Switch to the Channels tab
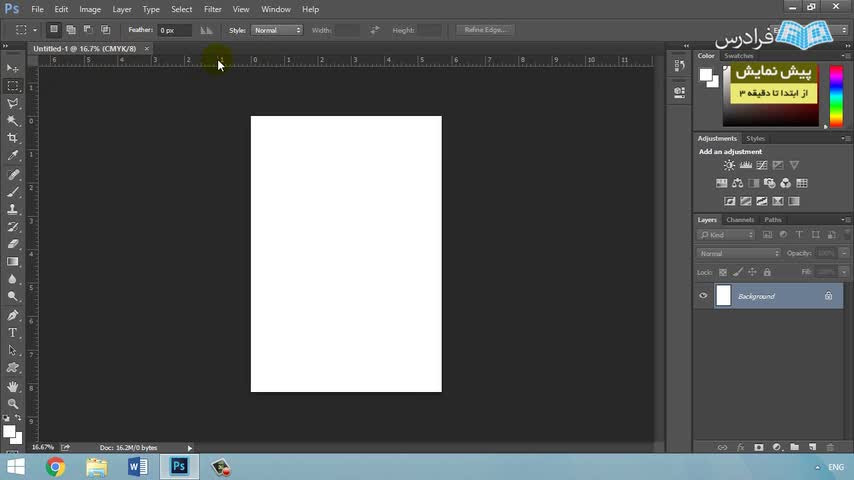 740,220
